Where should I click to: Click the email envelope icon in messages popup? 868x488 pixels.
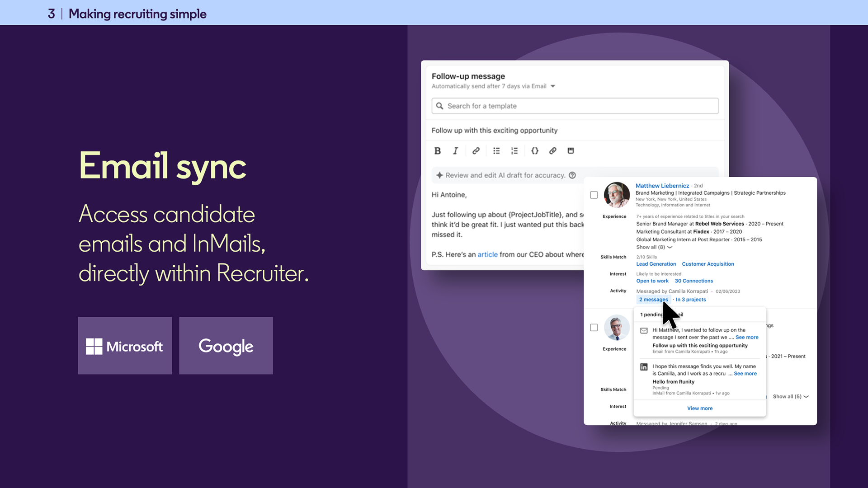[644, 331]
